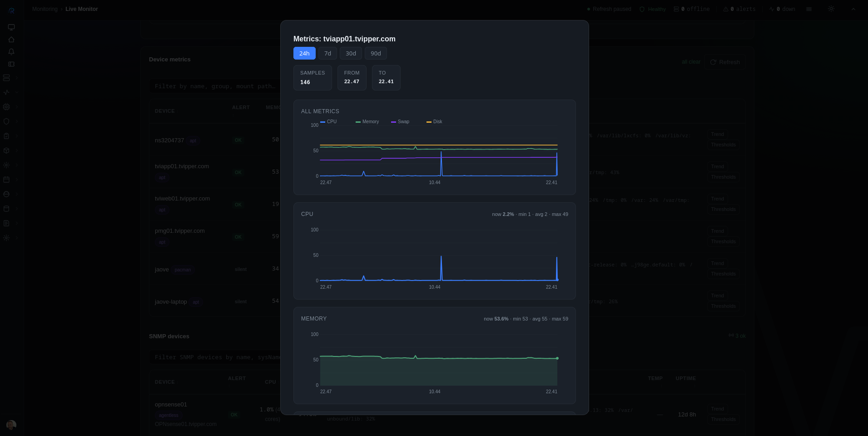Select the stacked servers sidebar icon

pos(6,78)
